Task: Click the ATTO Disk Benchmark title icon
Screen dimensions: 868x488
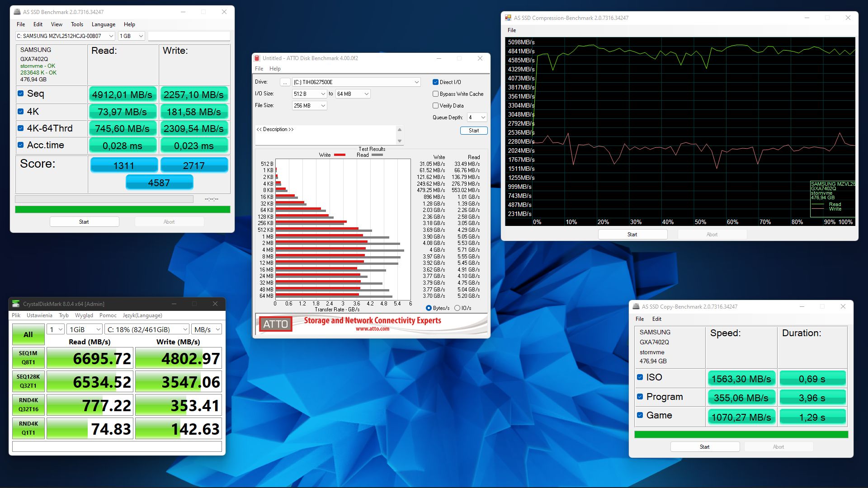Action: [257, 58]
